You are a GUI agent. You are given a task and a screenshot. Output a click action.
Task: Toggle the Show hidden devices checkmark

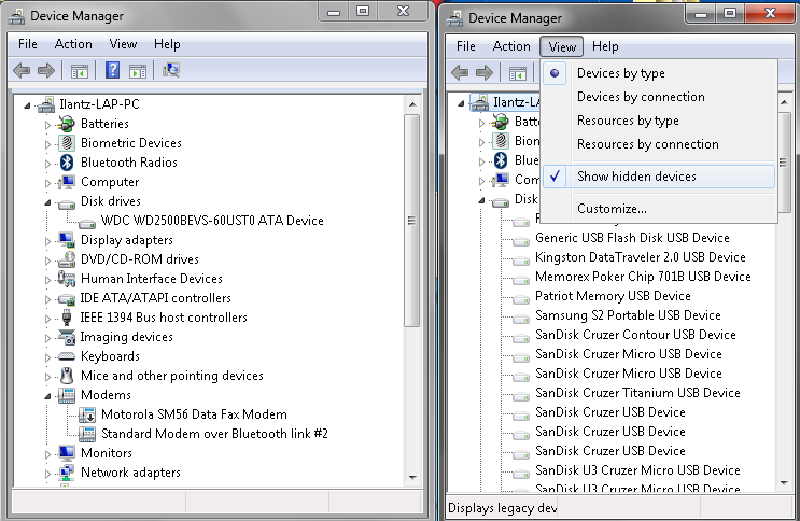point(555,176)
